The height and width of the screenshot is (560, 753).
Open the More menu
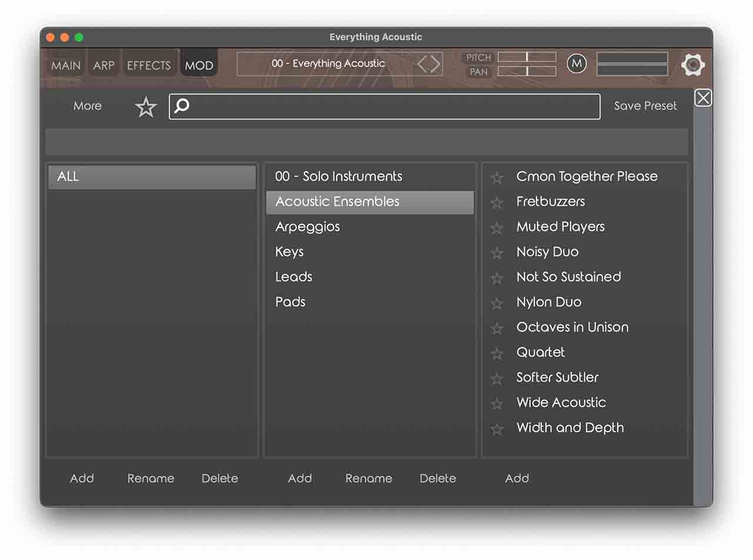point(88,106)
